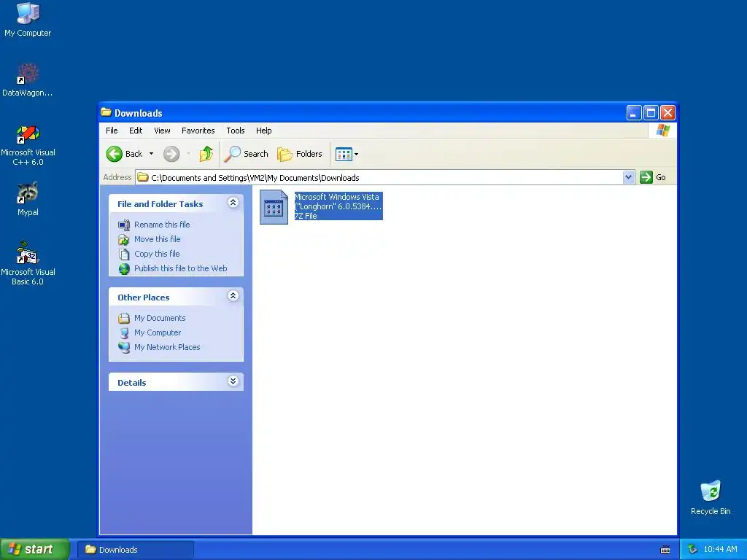Open the Views dropdown arrow

point(356,154)
